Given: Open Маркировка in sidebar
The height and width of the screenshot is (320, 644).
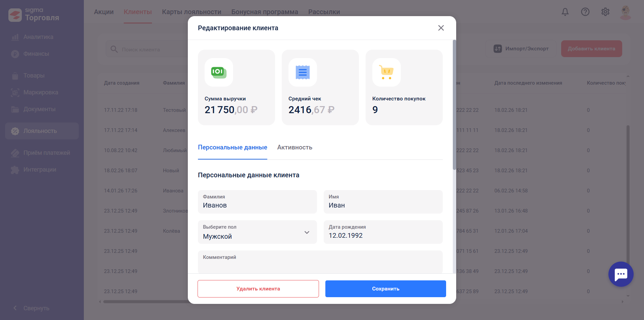Looking at the screenshot, I should pyautogui.click(x=41, y=92).
